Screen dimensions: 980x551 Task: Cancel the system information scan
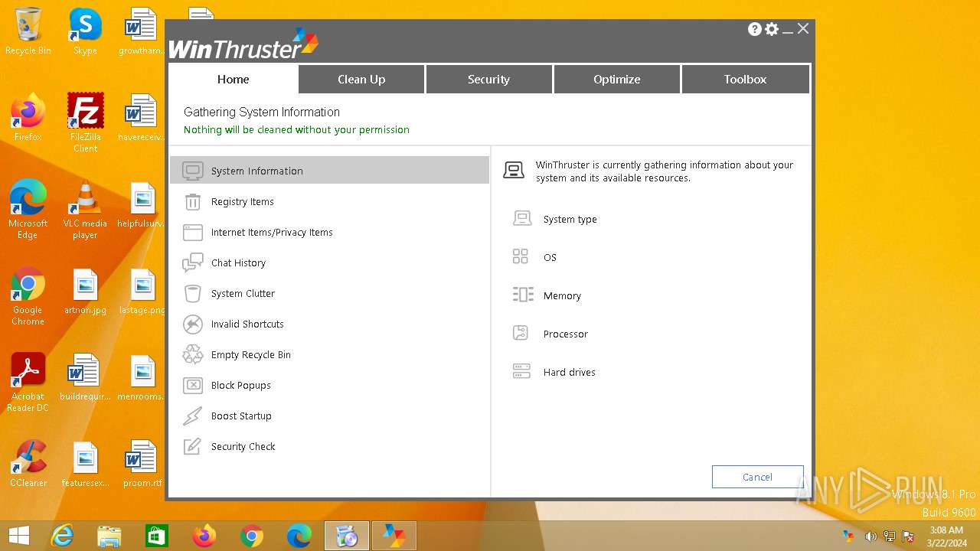coord(757,477)
